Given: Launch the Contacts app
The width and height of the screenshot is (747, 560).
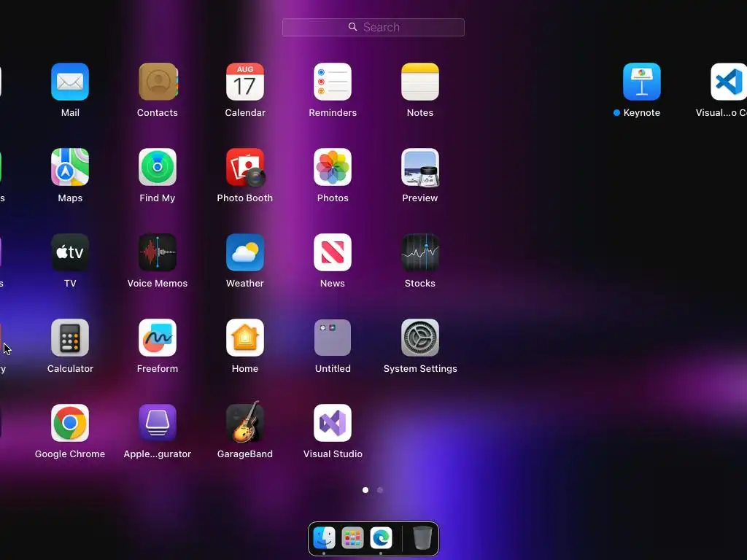Looking at the screenshot, I should click(158, 82).
